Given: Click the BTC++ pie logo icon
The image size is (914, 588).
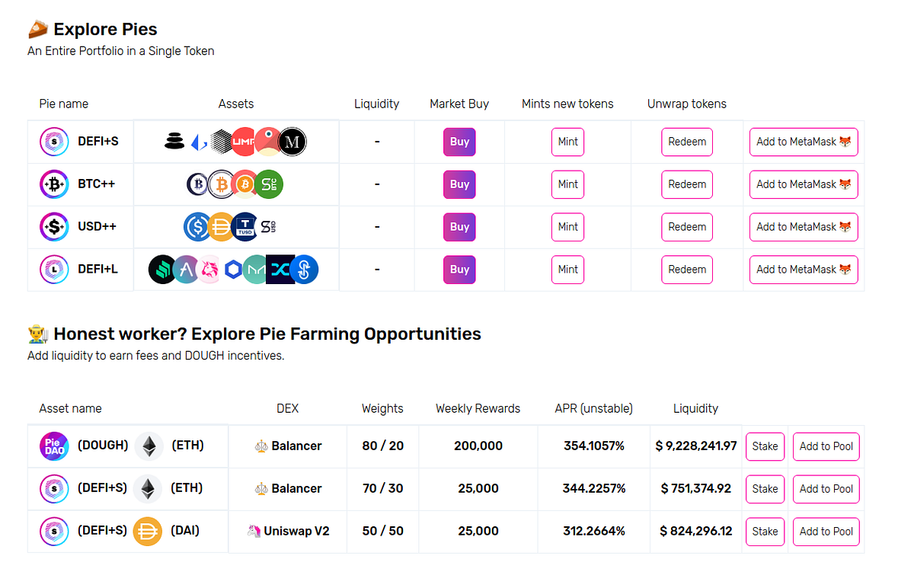Looking at the screenshot, I should pos(54,184).
